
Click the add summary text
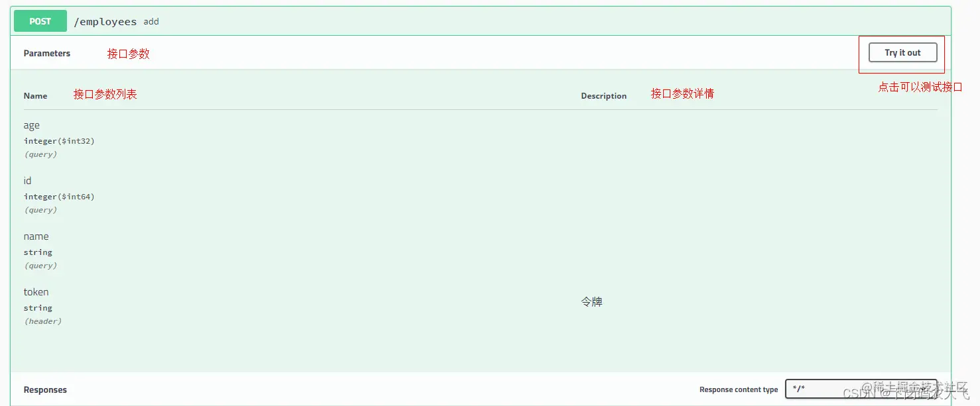point(151,22)
